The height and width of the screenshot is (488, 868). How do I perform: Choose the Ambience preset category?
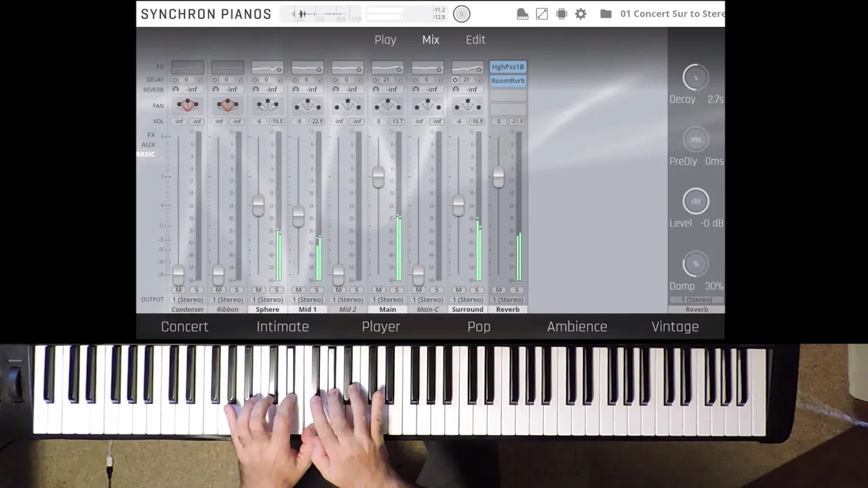pos(577,327)
